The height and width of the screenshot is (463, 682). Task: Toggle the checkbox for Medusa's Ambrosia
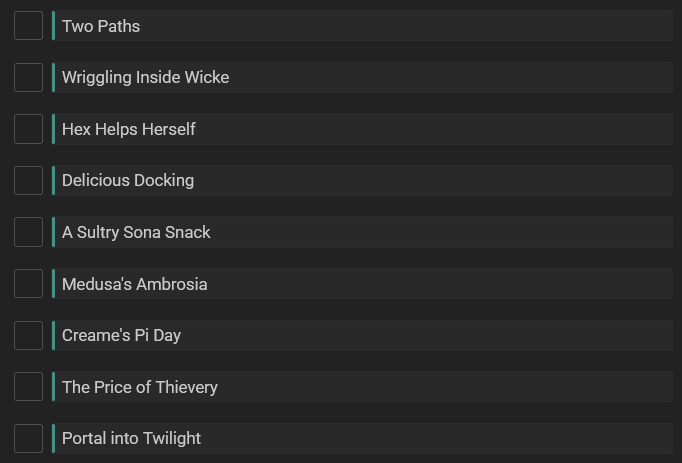[x=28, y=284]
